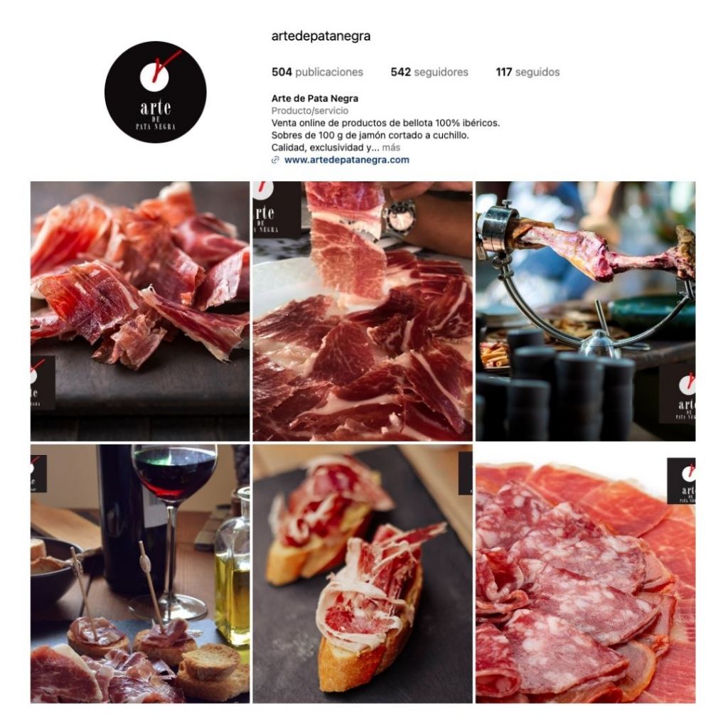The width and height of the screenshot is (728, 728).
Task: Open www.artedepatanegra.com link
Action: (x=346, y=160)
